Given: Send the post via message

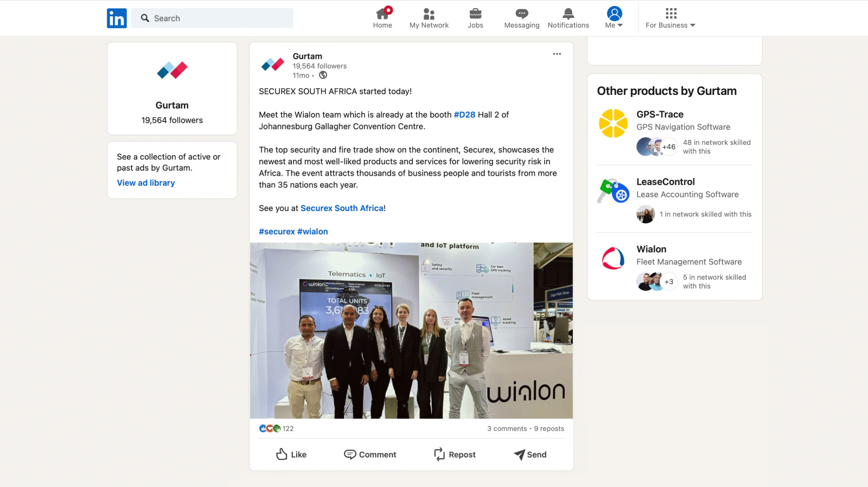Looking at the screenshot, I should tap(530, 454).
